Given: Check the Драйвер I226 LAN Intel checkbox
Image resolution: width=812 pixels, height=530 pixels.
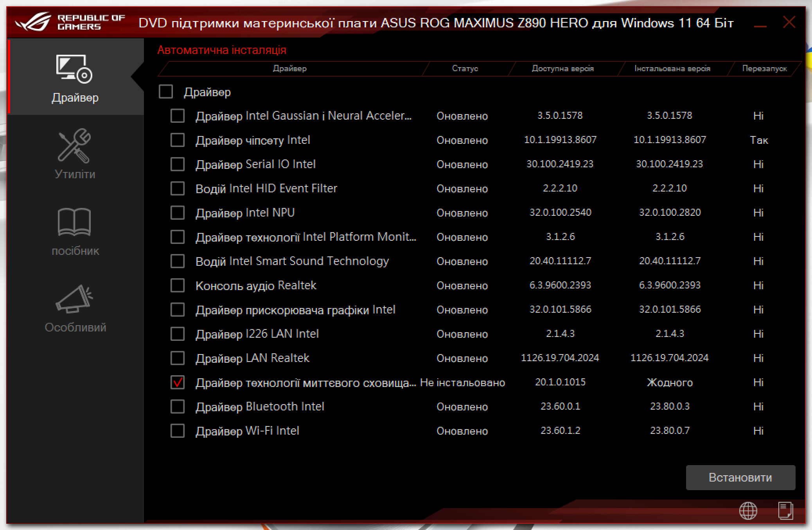Looking at the screenshot, I should [x=178, y=334].
